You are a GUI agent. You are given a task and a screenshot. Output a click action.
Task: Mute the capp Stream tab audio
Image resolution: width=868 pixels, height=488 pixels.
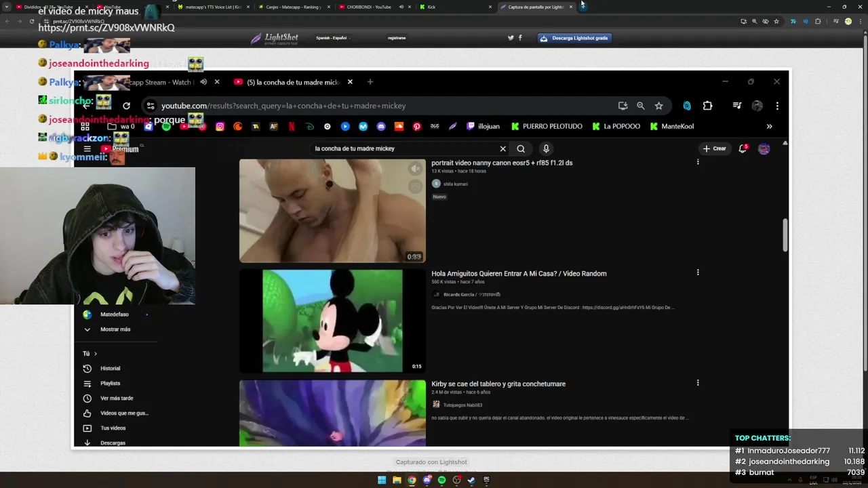(203, 82)
